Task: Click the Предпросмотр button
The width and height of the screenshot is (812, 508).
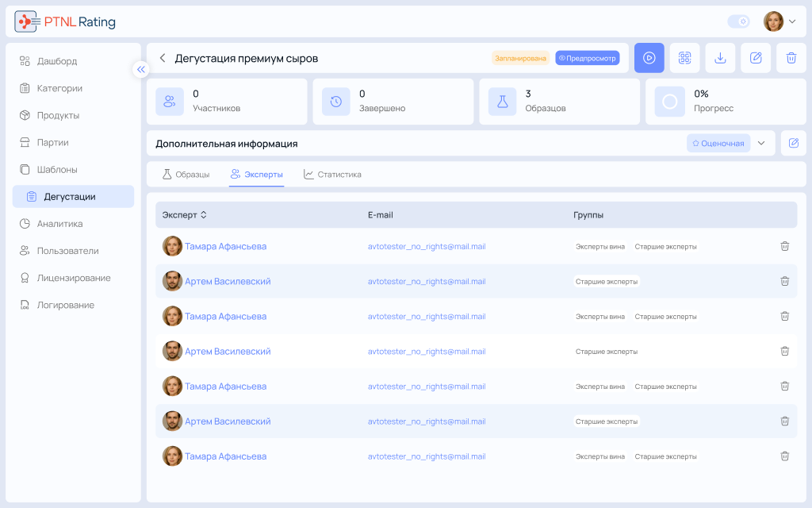Action: (x=588, y=58)
